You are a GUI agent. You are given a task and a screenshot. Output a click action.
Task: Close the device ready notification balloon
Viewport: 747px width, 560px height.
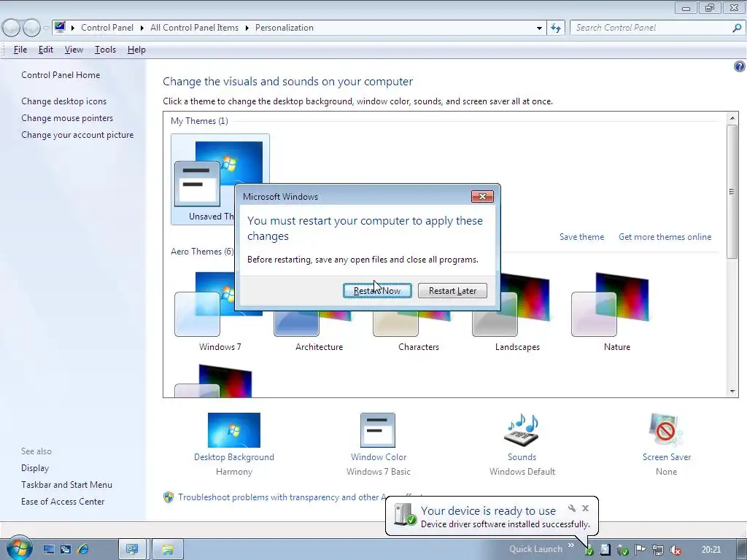tap(586, 508)
